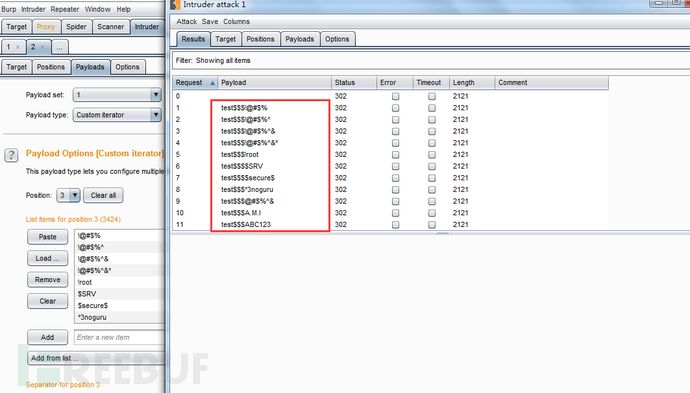Switch to the Scanner tab
690x393 pixels.
[x=110, y=27]
